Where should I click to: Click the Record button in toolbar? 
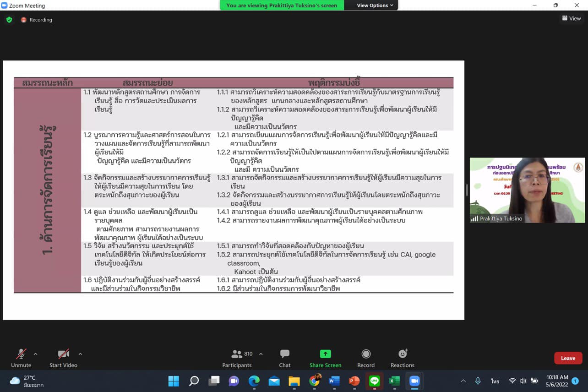365,358
